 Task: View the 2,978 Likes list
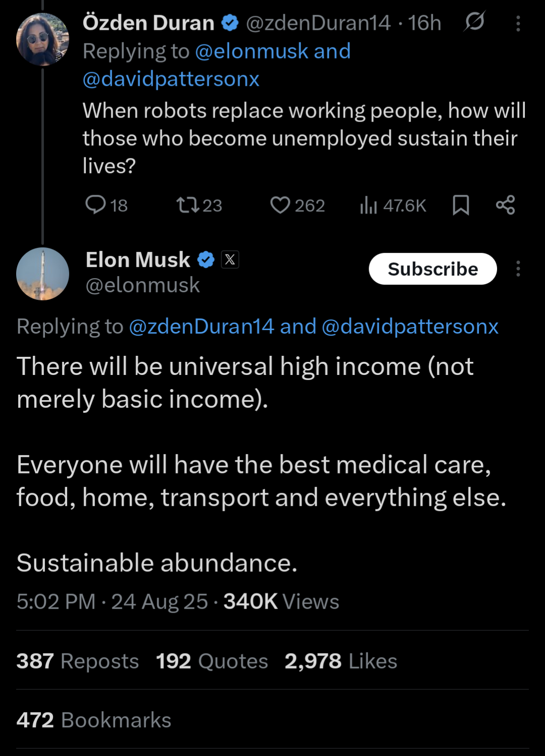340,661
